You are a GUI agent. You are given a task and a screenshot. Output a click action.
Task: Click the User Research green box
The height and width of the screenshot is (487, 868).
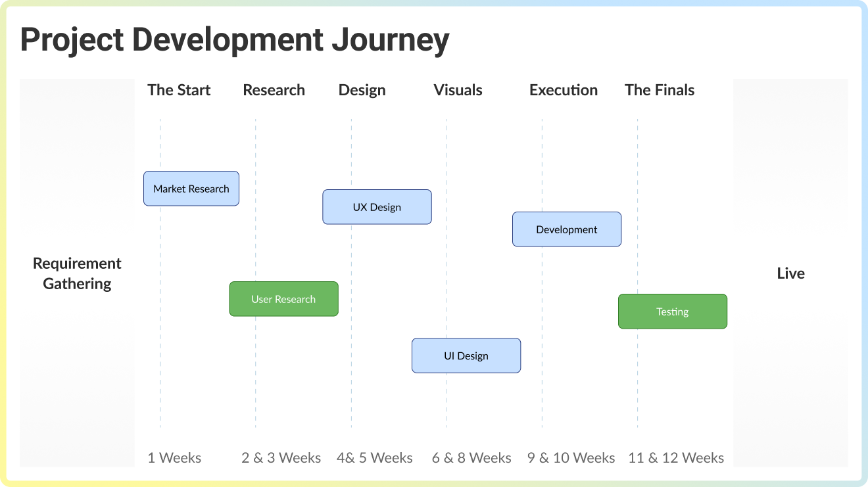[283, 299]
